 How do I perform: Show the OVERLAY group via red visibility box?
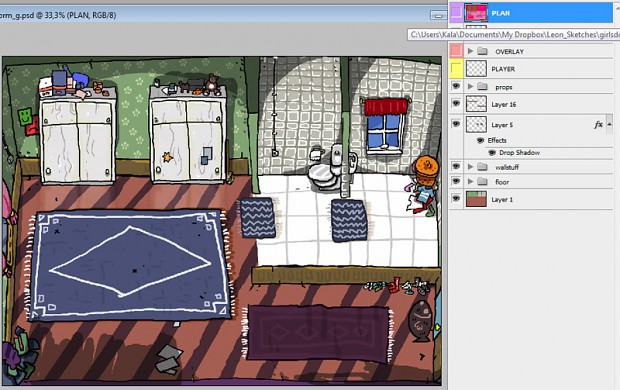(x=456, y=51)
